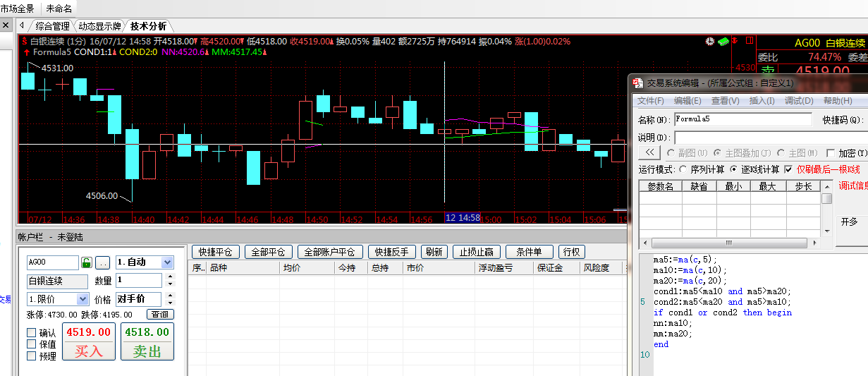This screenshot has width=868, height=376.
Task: Enable the 确认 checkbox
Action: point(32,333)
